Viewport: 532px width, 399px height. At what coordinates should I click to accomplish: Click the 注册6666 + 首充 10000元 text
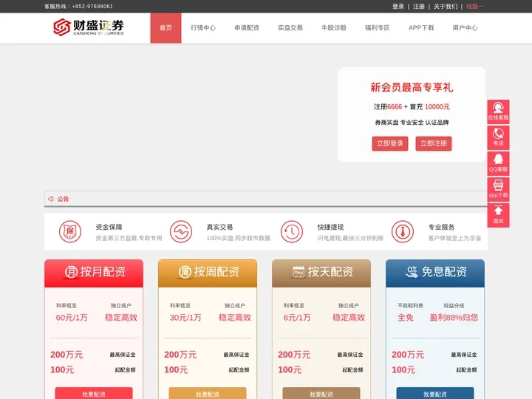click(x=412, y=107)
